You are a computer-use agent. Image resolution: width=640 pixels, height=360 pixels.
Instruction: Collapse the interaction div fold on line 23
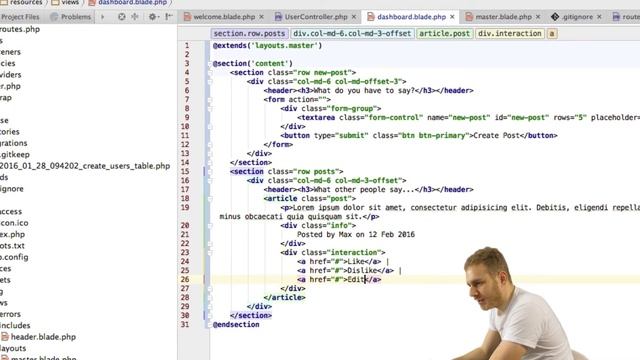pos(210,253)
